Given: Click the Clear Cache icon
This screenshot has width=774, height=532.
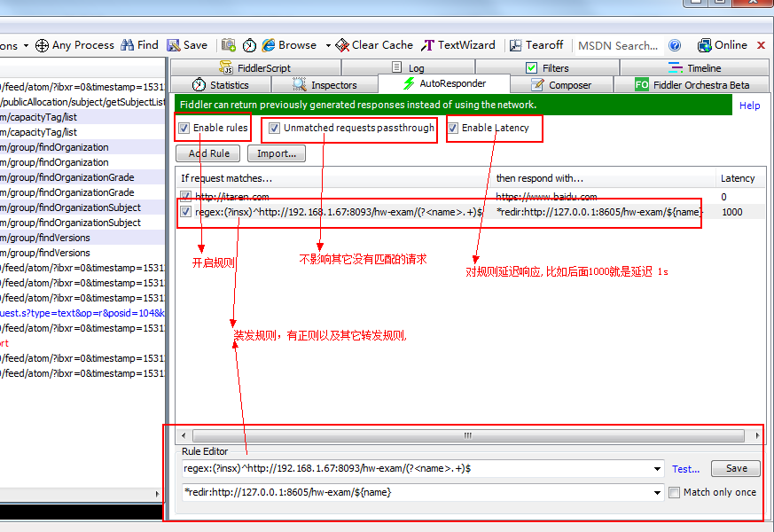Looking at the screenshot, I should click(342, 45).
